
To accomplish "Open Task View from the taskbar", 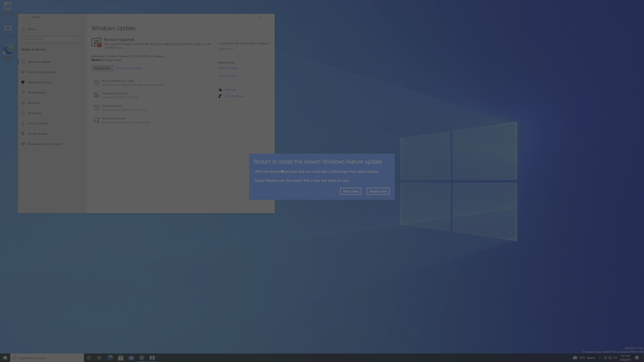I will pos(99,358).
